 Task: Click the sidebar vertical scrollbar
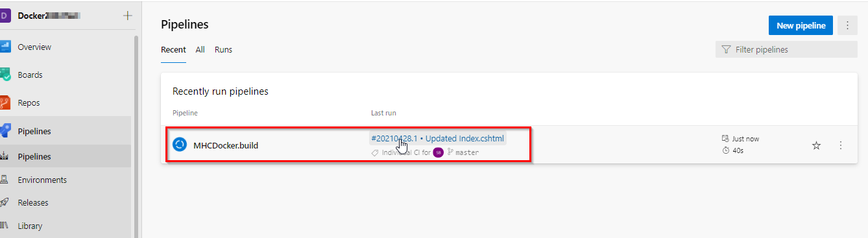136,136
